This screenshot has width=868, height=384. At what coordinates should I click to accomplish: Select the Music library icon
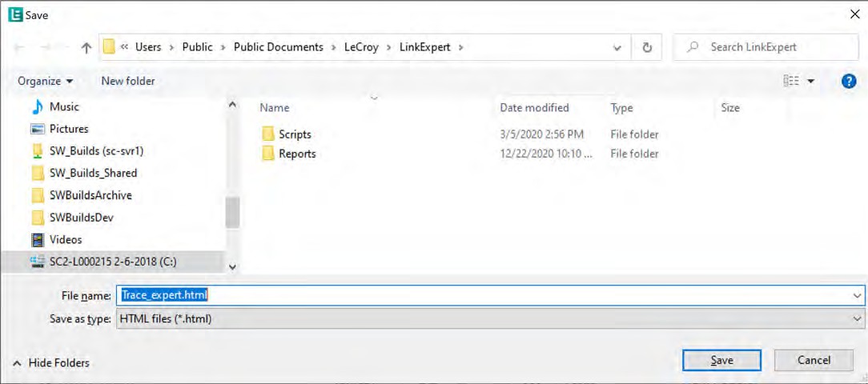[38, 106]
